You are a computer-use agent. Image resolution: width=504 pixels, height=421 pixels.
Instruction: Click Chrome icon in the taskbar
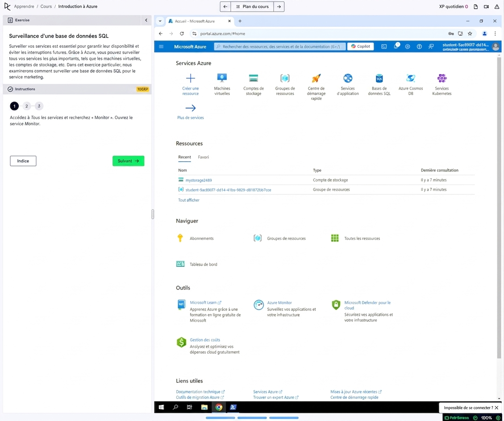tap(219, 407)
